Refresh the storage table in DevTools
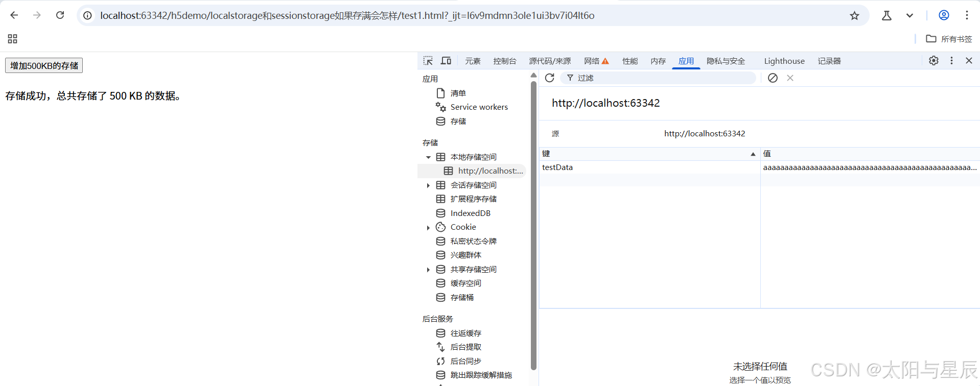 pos(550,78)
